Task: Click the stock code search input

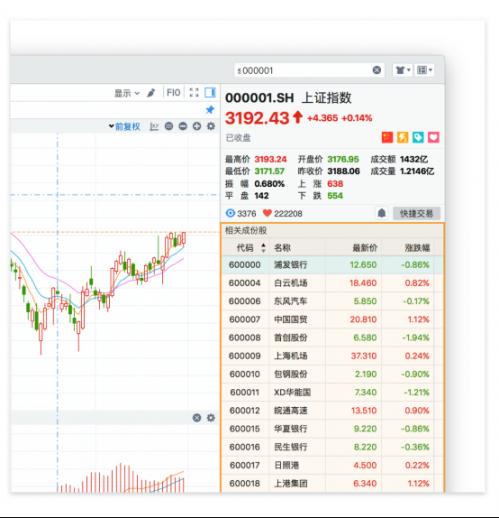Action: (309, 70)
